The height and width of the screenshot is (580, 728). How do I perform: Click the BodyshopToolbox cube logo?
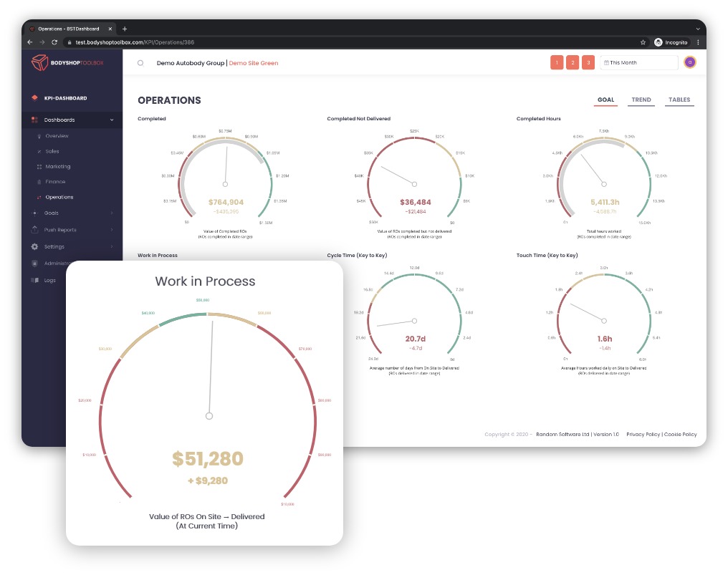39,62
